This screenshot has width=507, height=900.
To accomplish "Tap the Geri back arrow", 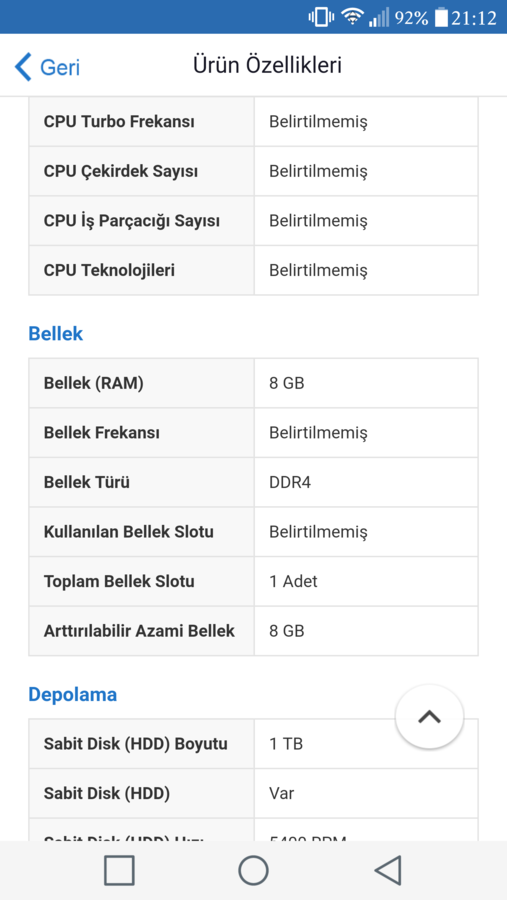I will coord(23,67).
